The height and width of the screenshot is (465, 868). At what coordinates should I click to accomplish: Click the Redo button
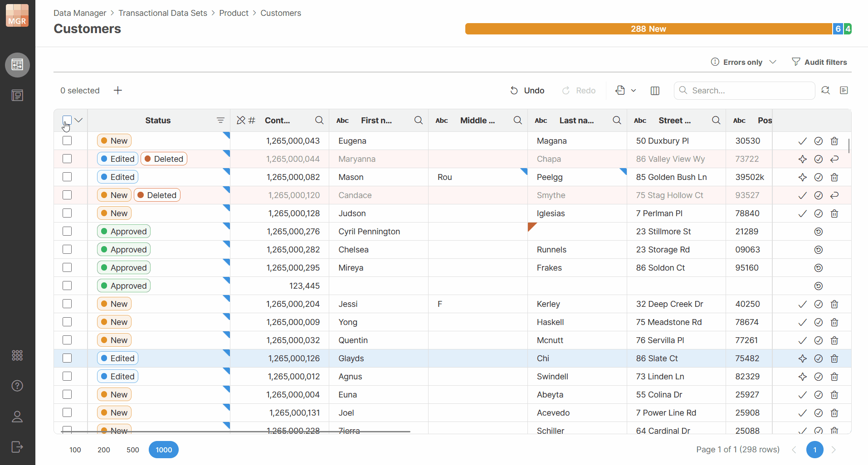(579, 91)
